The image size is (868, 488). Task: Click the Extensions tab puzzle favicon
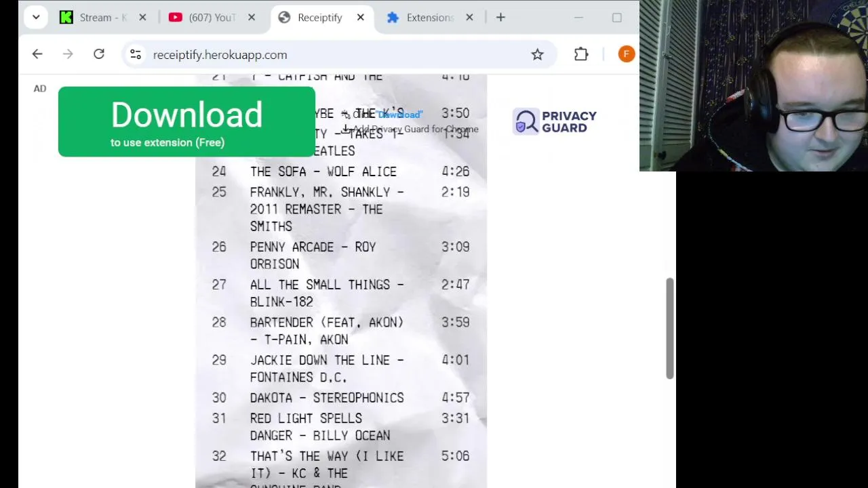393,18
